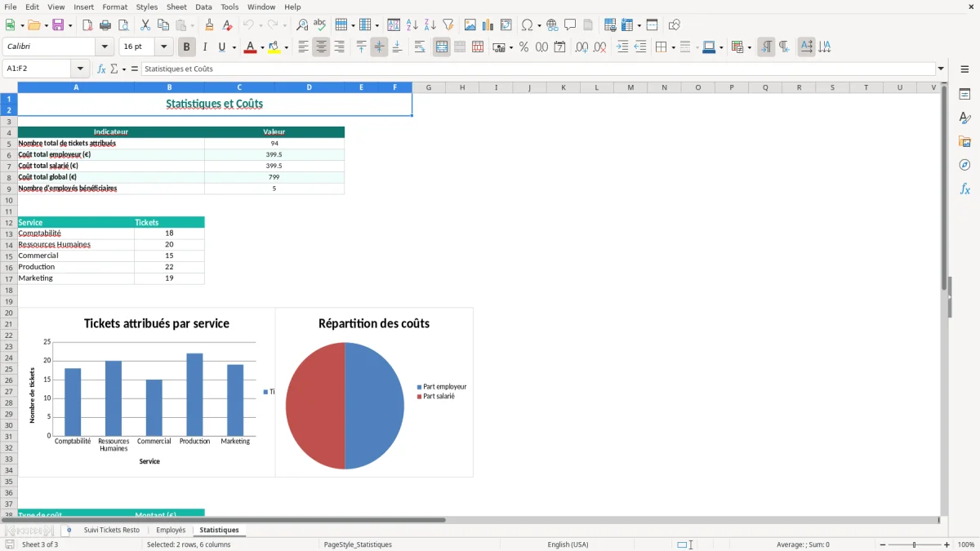Add a decimal place
Viewport: 980px width, 551px height.
(582, 47)
